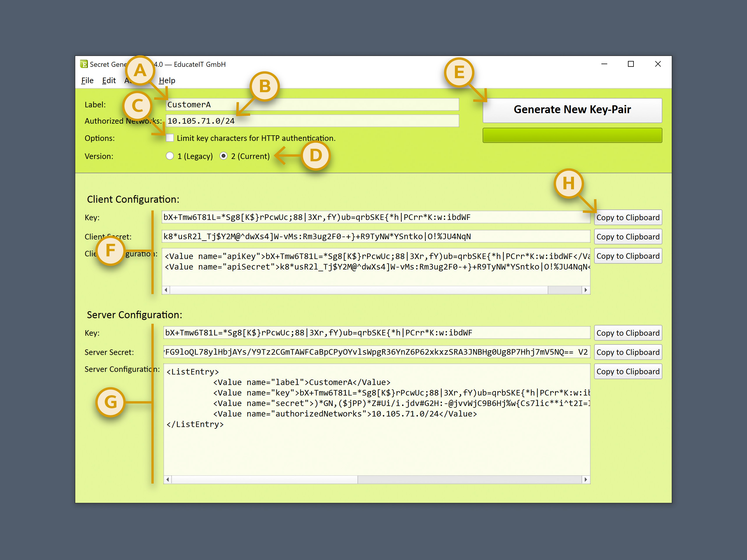The width and height of the screenshot is (747, 560).
Task: Copy the Client Secret to clipboard
Action: (x=628, y=237)
